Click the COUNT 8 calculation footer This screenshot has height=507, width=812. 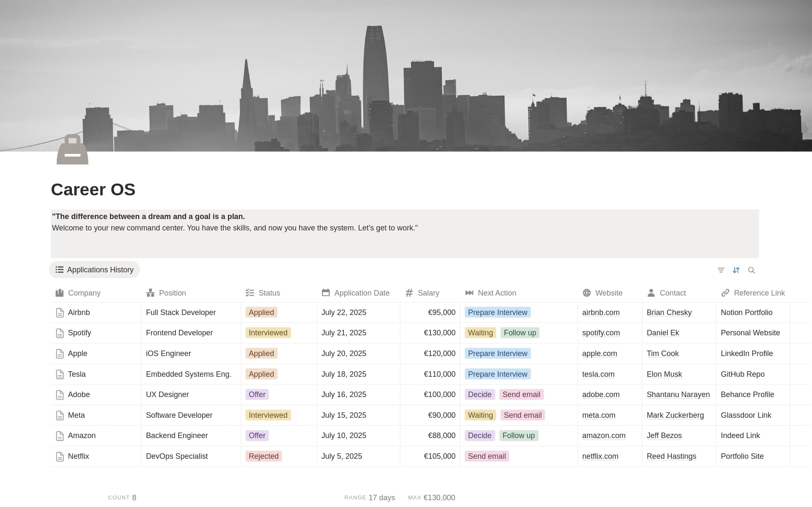pos(122,498)
